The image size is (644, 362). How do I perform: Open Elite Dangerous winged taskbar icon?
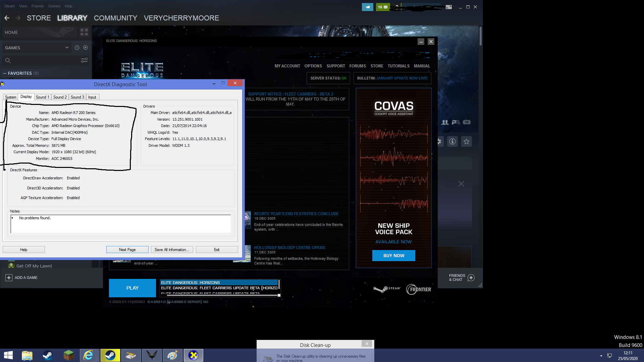click(152, 355)
